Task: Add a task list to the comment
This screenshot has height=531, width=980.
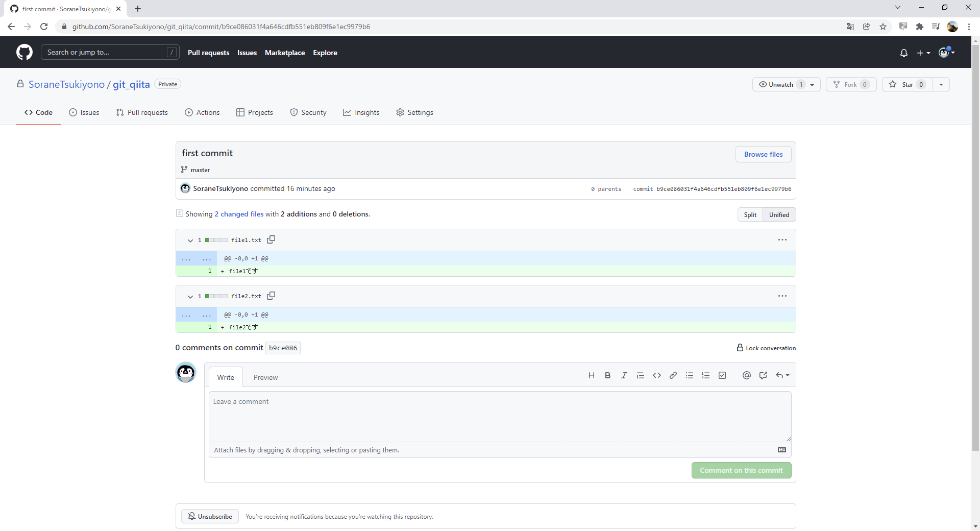Action: tap(722, 375)
